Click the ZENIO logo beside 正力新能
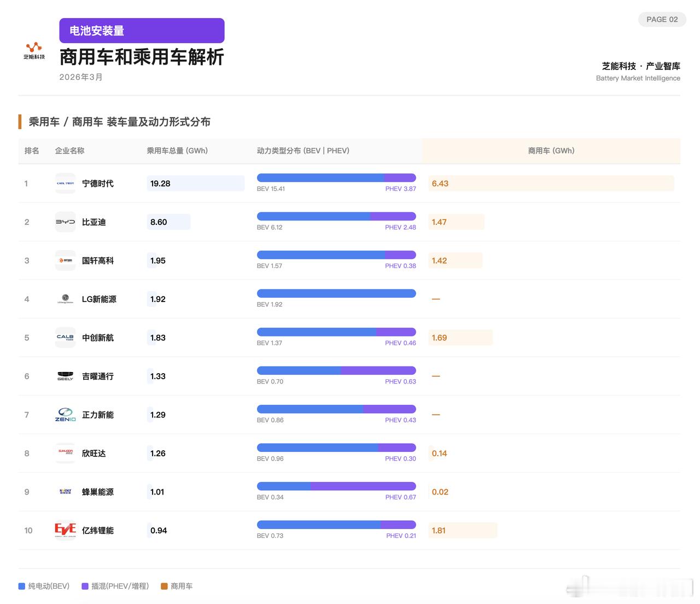This screenshot has height=604, width=700. (x=65, y=415)
